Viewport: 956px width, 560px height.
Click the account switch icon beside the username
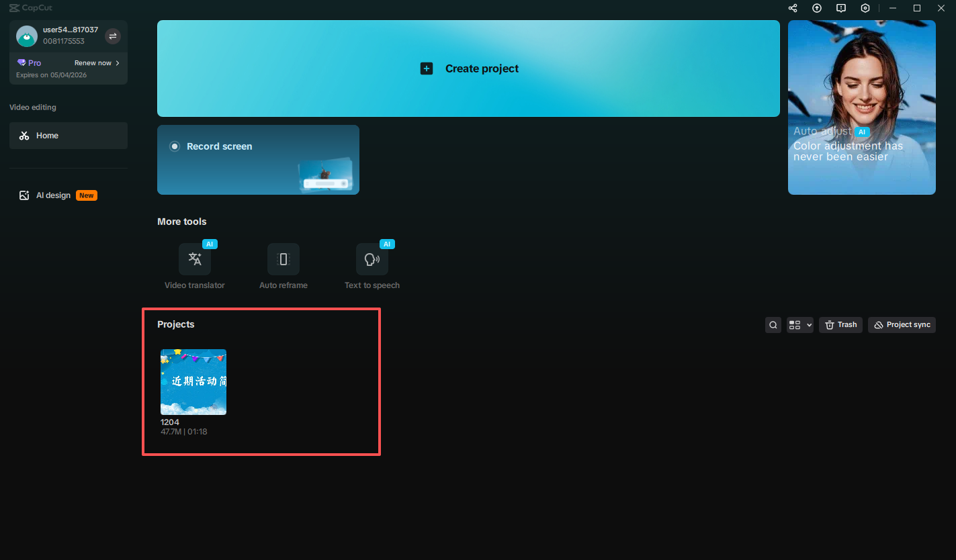click(112, 36)
